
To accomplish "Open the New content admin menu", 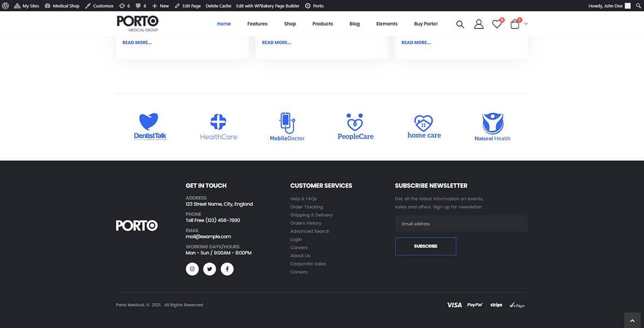I will tap(160, 5).
